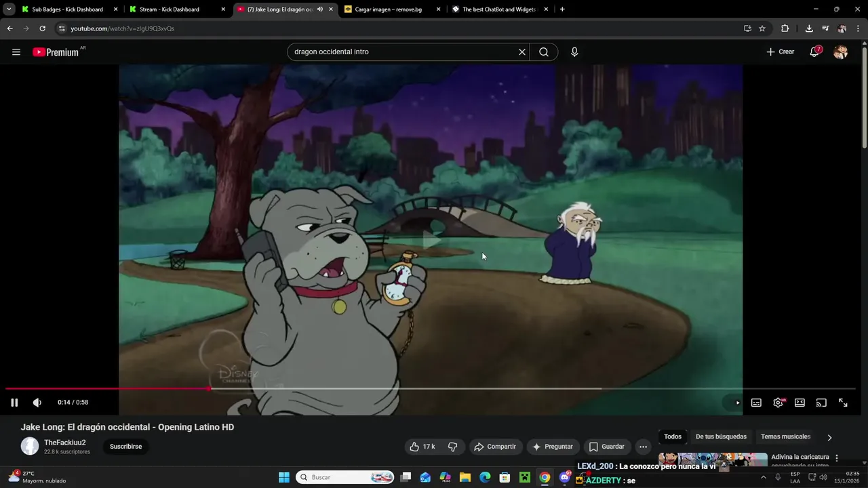
Task: Open Minecraft from the taskbar
Action: 524,477
